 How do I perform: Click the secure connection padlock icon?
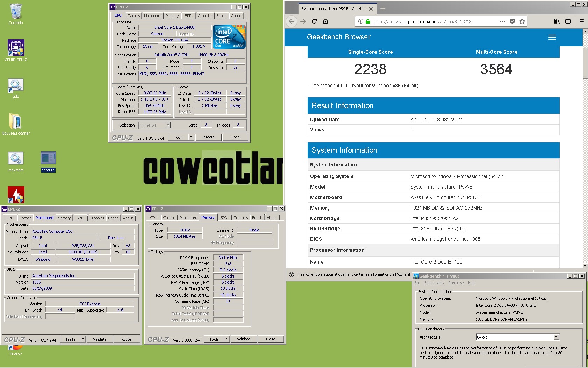pyautogui.click(x=368, y=21)
